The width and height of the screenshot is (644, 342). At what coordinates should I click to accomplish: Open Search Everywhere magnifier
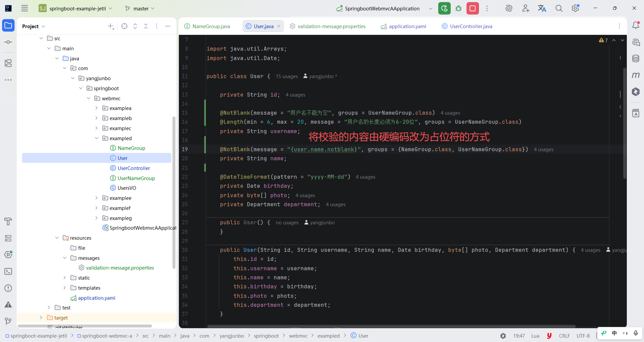559,8
